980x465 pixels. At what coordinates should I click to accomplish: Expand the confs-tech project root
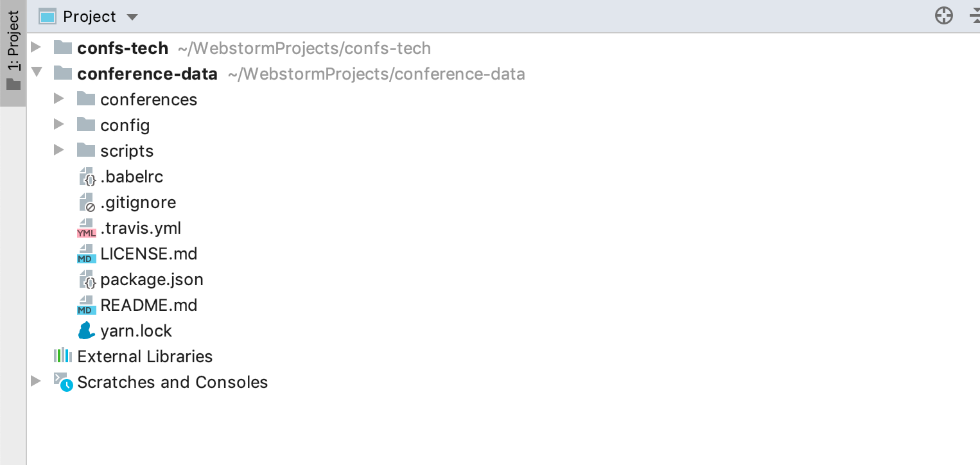36,48
